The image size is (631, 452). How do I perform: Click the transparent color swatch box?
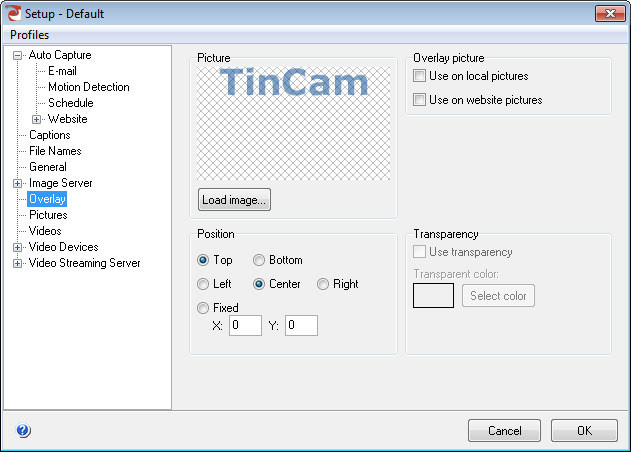(x=433, y=295)
